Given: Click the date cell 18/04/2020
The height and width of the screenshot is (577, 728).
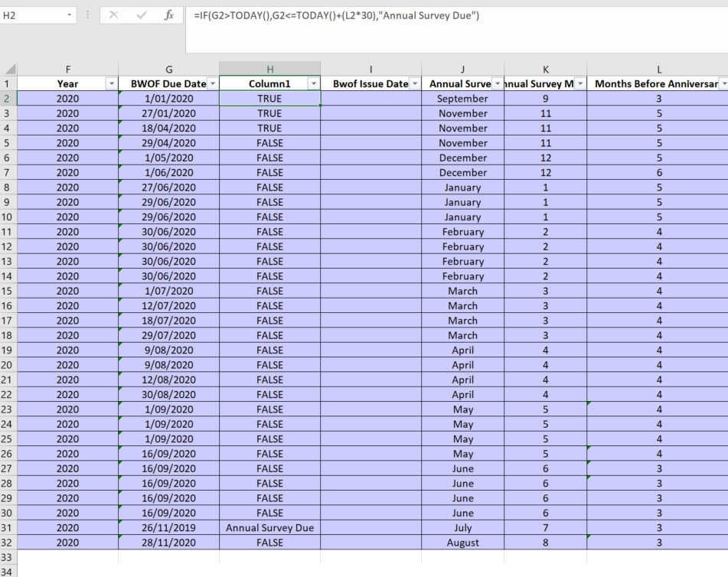Looking at the screenshot, I should pyautogui.click(x=169, y=128).
